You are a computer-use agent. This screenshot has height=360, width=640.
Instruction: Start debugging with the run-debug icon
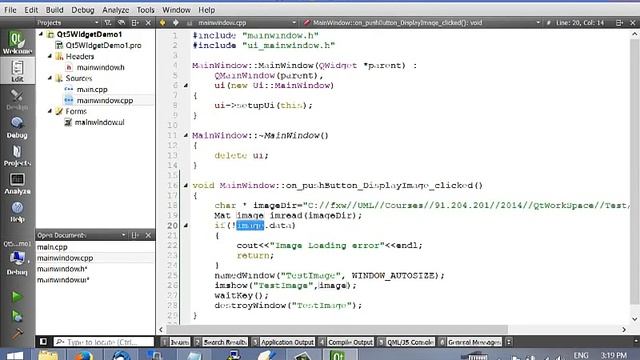pyautogui.click(x=17, y=316)
